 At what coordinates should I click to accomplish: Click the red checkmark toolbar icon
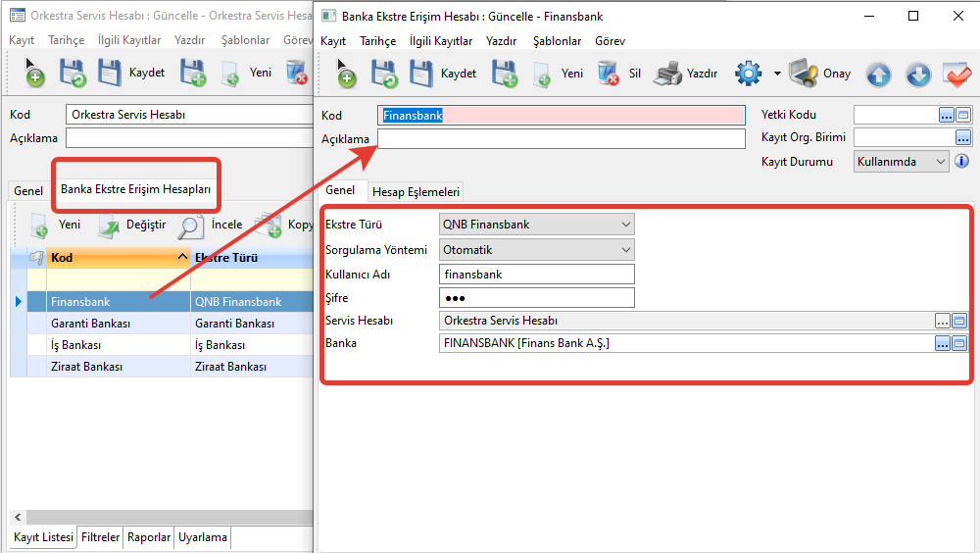point(955,75)
